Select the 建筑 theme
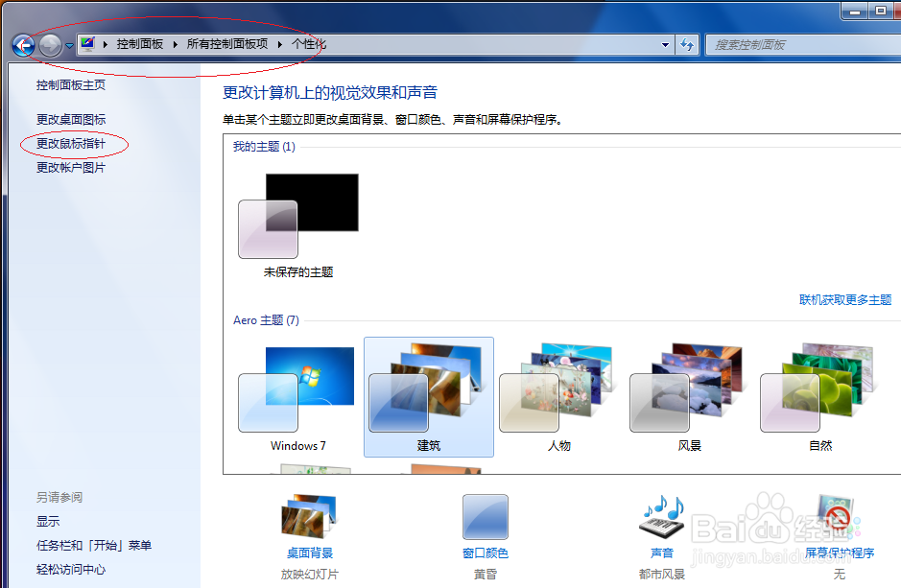901x588 pixels. pos(429,397)
